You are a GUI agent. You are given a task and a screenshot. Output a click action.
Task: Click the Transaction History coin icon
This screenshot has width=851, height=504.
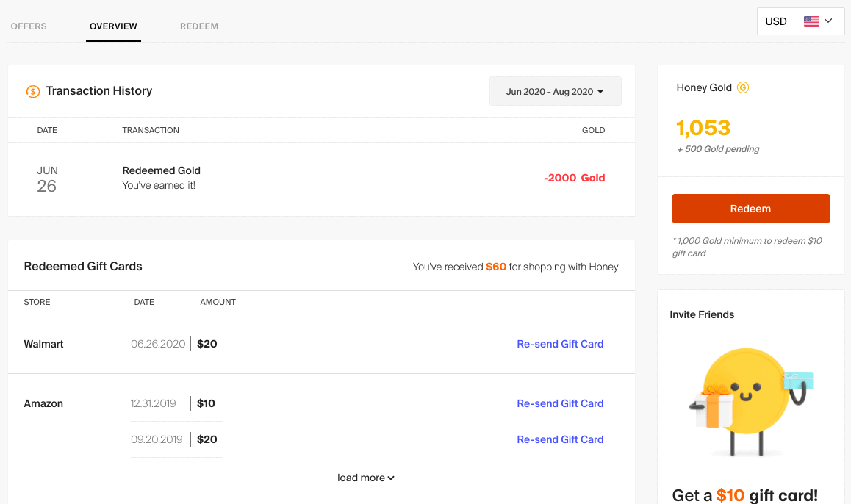(32, 91)
